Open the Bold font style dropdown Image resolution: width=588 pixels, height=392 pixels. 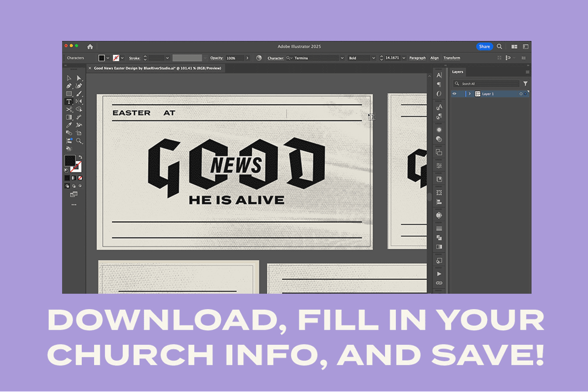point(373,58)
